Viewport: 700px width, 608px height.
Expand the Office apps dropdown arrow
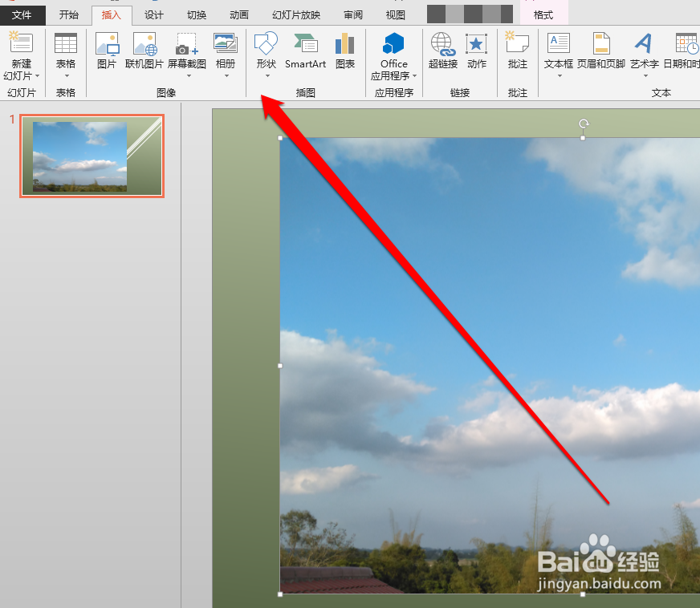[415, 76]
